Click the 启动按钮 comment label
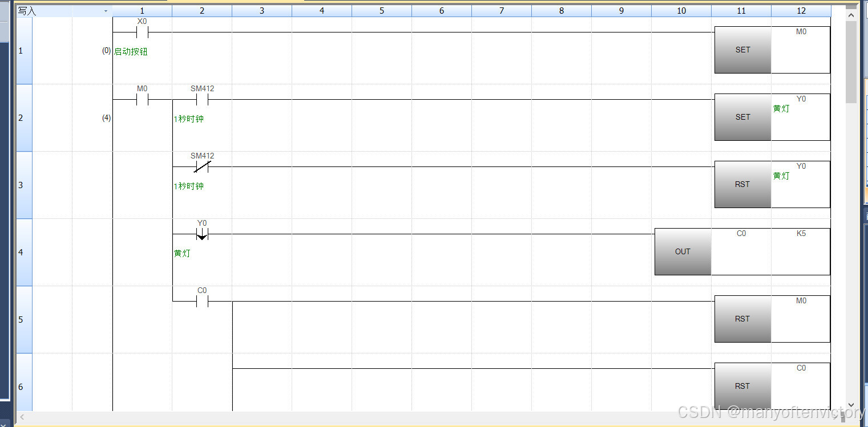The width and height of the screenshot is (868, 427). coord(131,51)
